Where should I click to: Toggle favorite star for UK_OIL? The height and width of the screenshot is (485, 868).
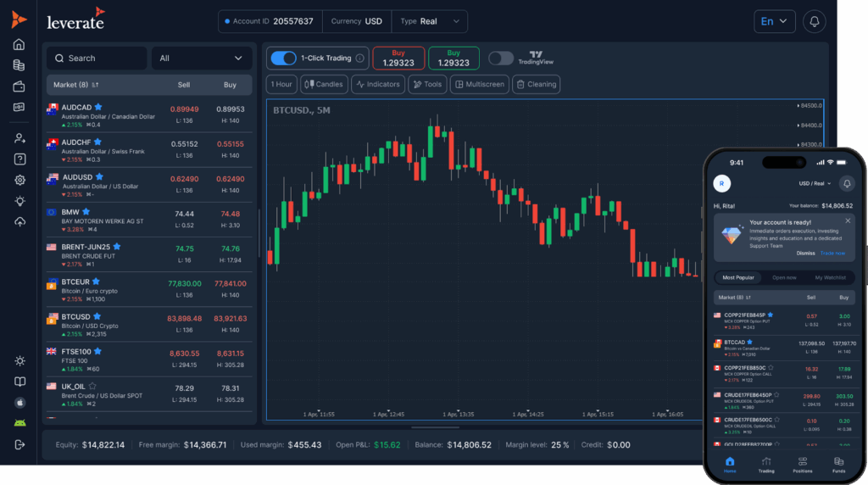click(x=92, y=386)
